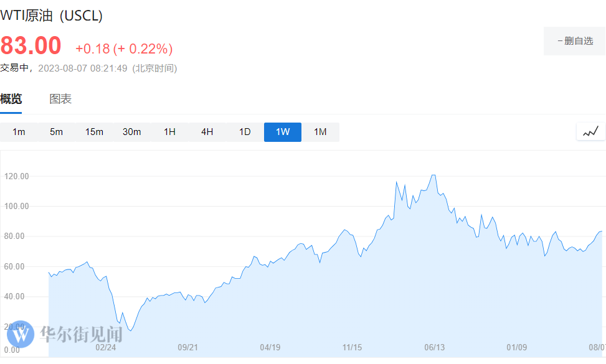This screenshot has height=364, width=606.
Task: Click the chart peak near 120.00
Action: coord(433,175)
